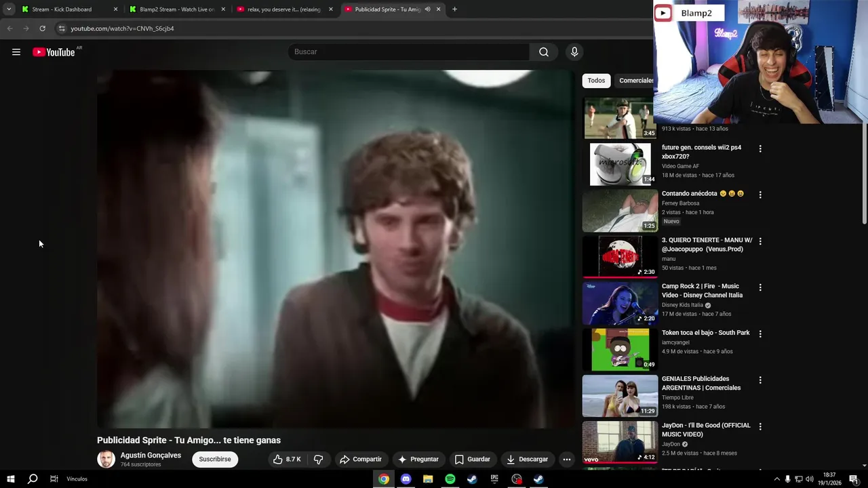Open the Preguntar AI button
This screenshot has height=488, width=868.
[x=418, y=459]
